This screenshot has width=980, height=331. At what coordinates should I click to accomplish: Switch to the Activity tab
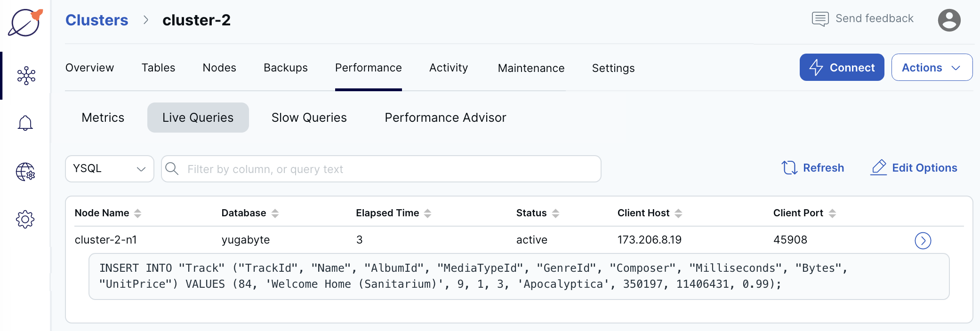point(449,68)
